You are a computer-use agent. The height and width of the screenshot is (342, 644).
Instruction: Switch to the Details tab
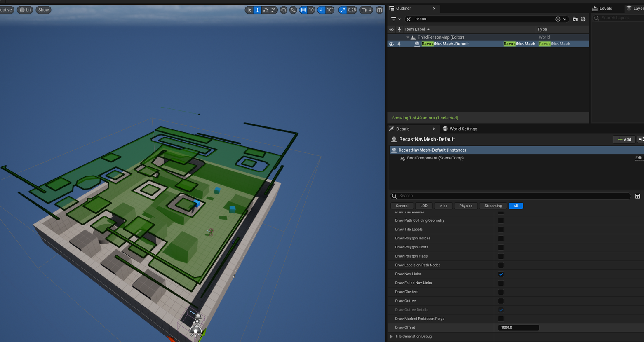click(402, 129)
